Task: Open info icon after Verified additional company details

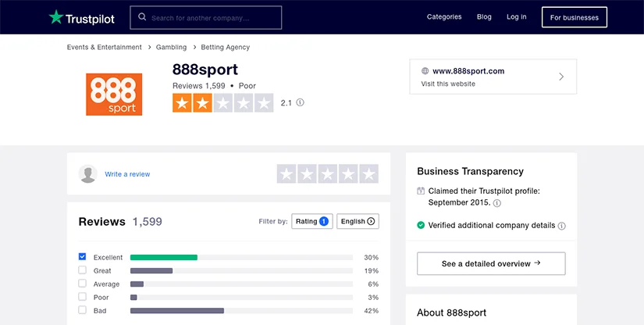Action: click(x=562, y=226)
